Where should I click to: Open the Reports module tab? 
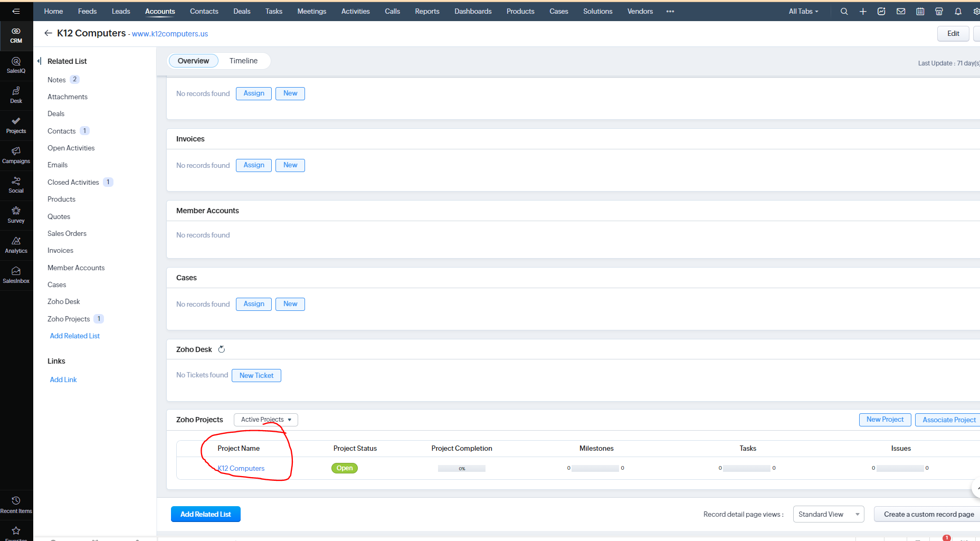427,11
